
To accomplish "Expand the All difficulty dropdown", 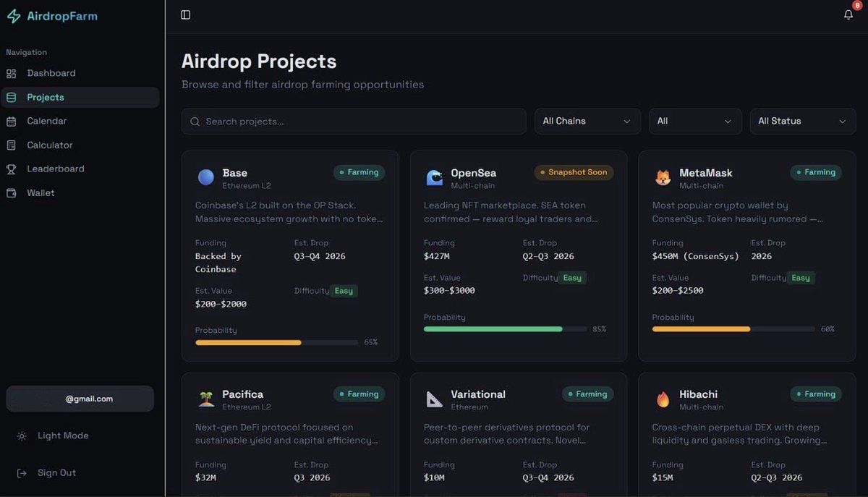I will pyautogui.click(x=695, y=121).
